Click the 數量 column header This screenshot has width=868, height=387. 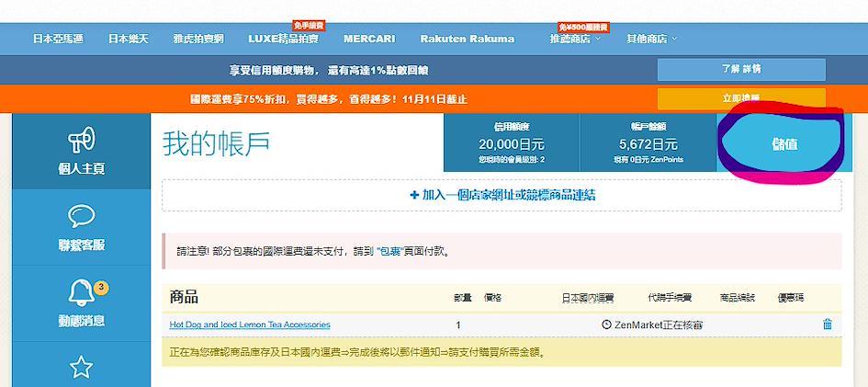point(462,298)
